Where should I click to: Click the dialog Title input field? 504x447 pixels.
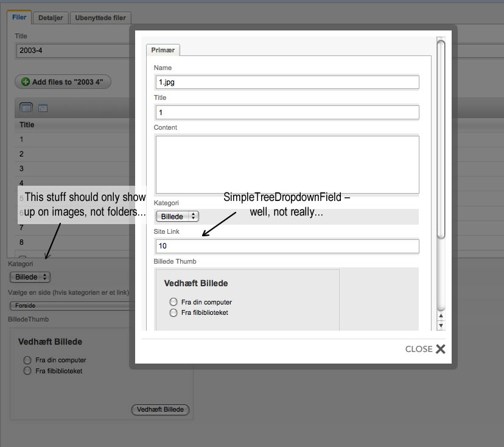point(287,113)
